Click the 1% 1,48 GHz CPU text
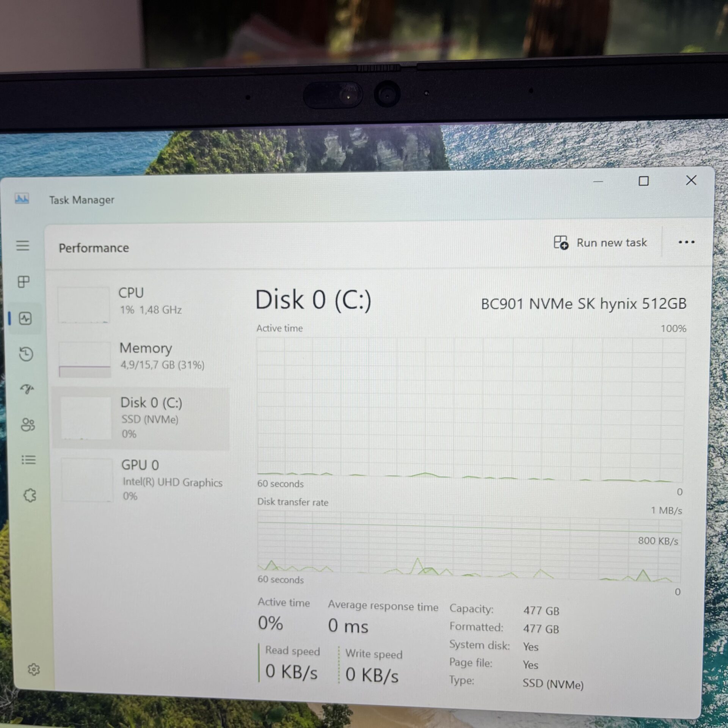Screen dimensions: 728x728 pos(151,310)
